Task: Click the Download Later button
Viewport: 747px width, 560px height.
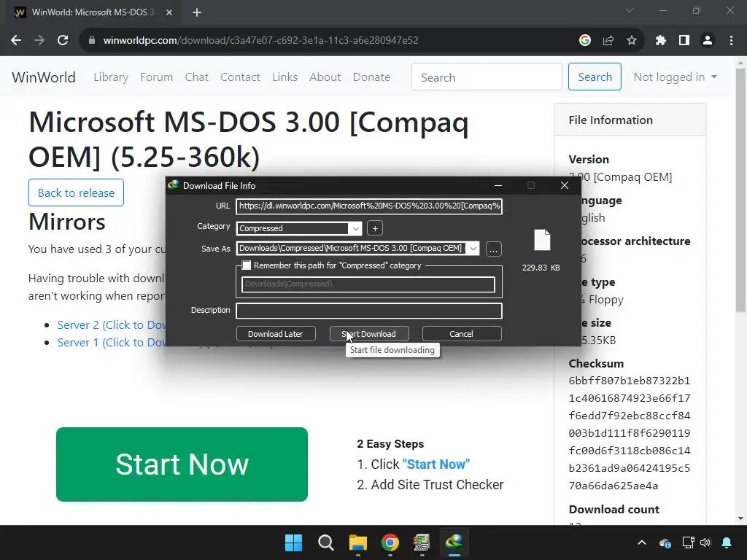Action: (276, 334)
